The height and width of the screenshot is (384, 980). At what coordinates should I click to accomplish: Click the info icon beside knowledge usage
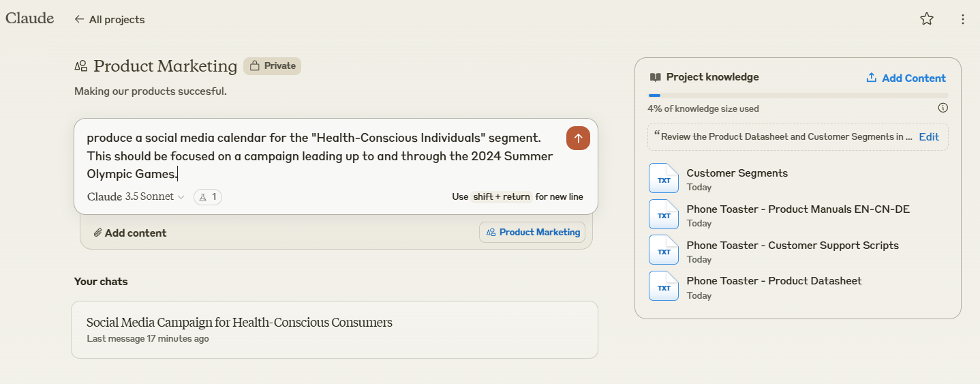[x=943, y=108]
